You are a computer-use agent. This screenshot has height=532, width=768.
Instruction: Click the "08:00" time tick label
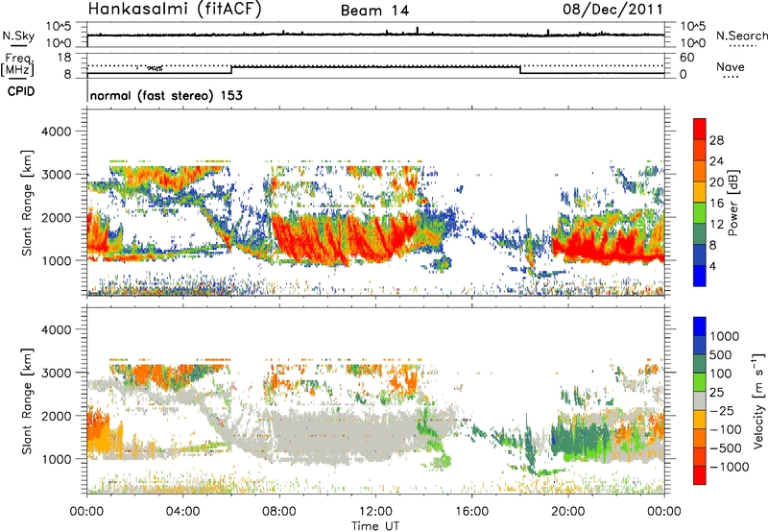pos(279,512)
